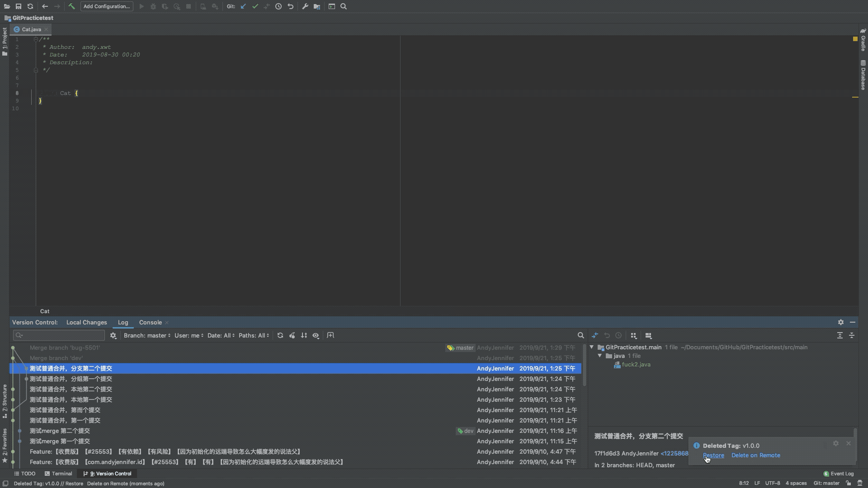The width and height of the screenshot is (868, 488).
Task: Build project with the green hammer icon
Action: 71,6
